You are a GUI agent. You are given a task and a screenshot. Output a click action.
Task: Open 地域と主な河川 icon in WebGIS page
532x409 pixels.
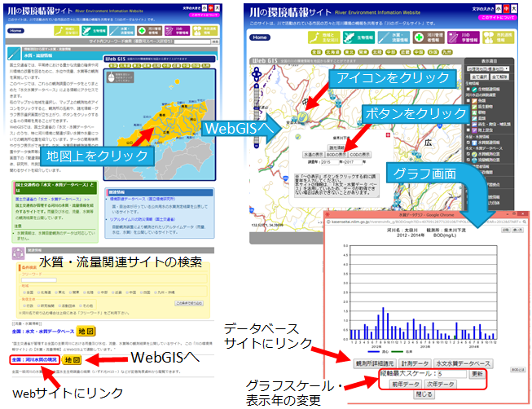point(323,37)
